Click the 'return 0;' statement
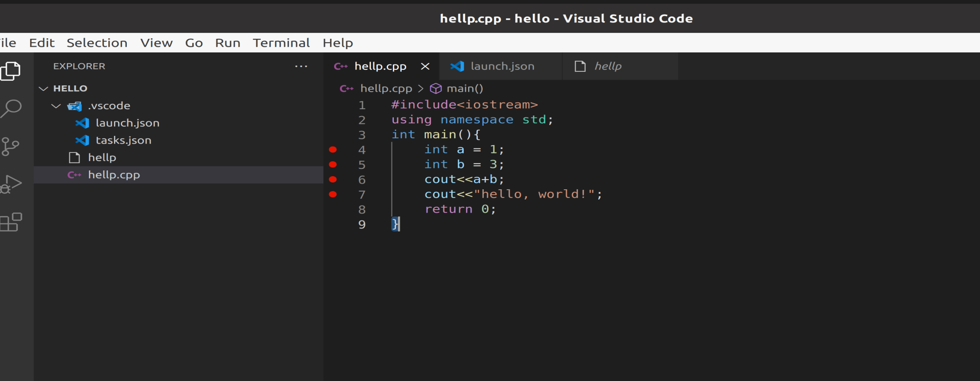980x381 pixels. point(460,209)
